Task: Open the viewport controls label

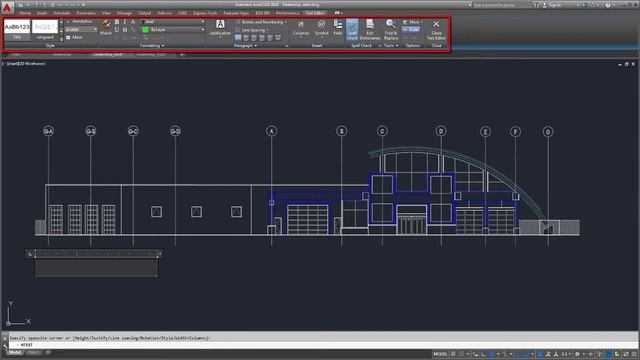Action: pos(25,64)
